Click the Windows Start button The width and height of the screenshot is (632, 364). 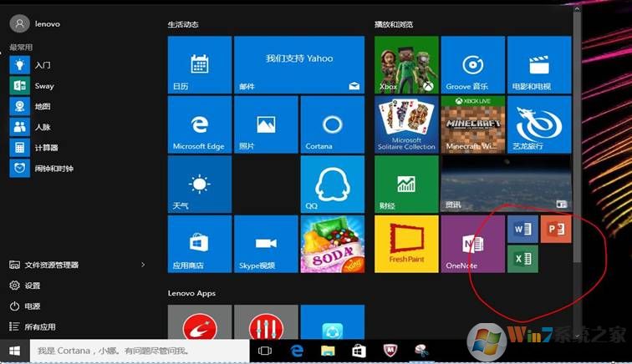[14, 351]
